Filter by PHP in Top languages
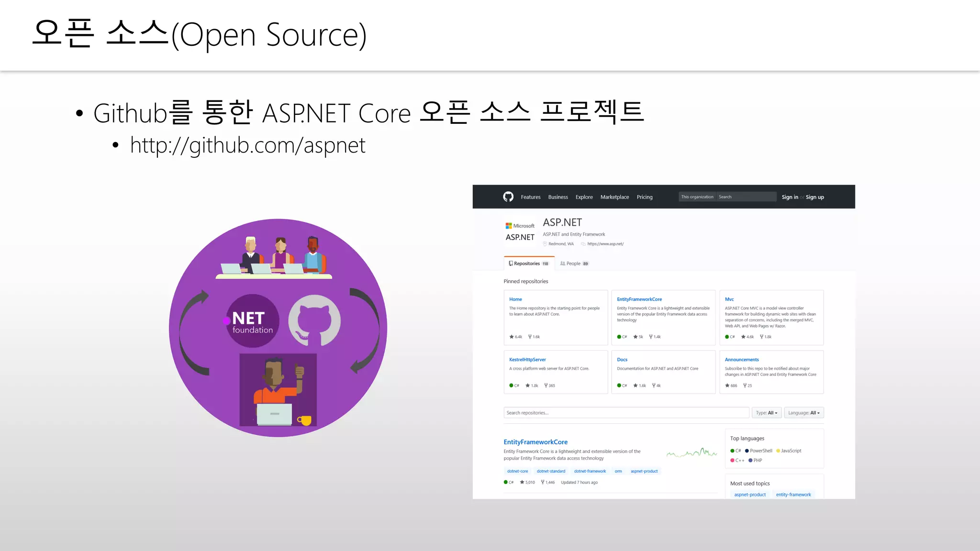Screen dimensions: 980x551 point(755,460)
